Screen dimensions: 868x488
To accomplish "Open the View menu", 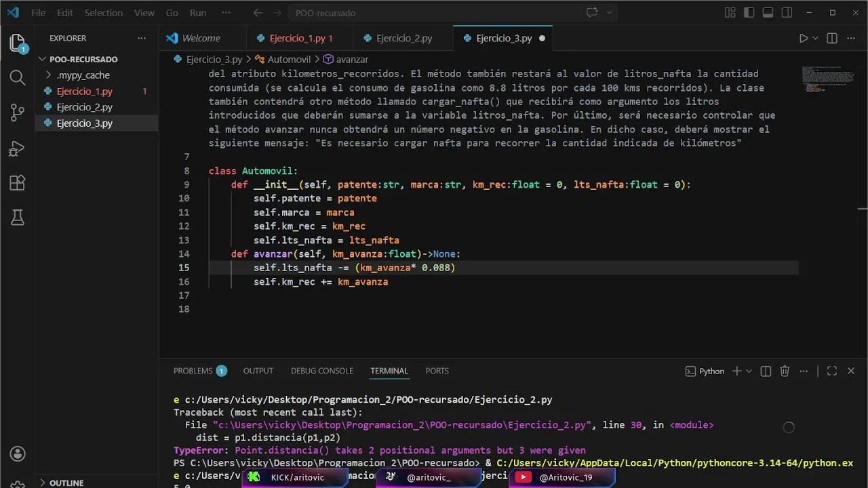I will pos(144,12).
